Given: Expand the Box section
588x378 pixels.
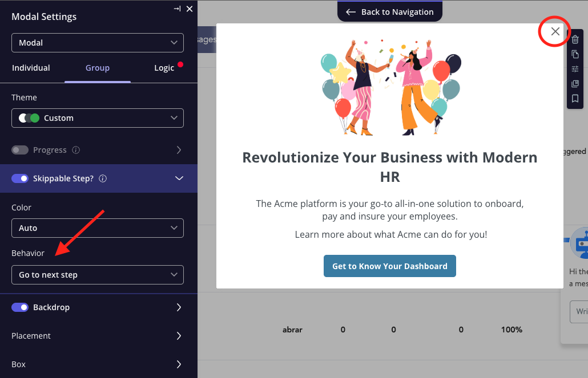Looking at the screenshot, I should pyautogui.click(x=99, y=364).
